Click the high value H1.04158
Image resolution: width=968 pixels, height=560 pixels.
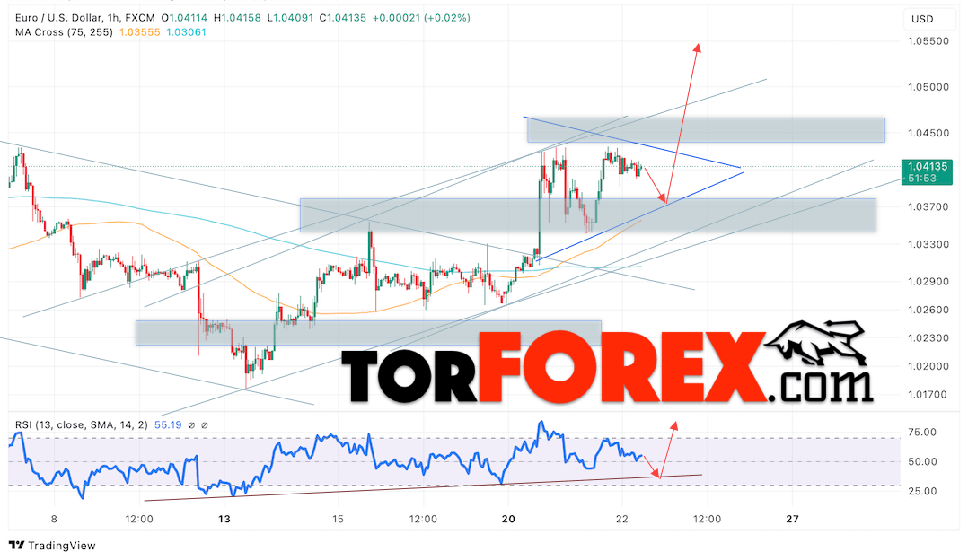point(238,18)
